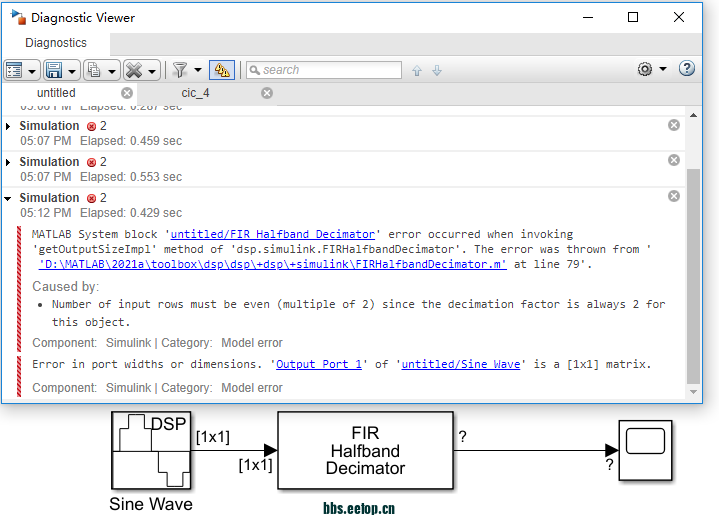Click the previous result up arrow
Viewport: 719px width, 520px height.
[416, 71]
